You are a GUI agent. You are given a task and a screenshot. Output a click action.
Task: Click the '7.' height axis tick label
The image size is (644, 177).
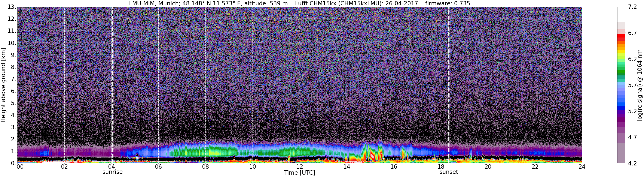(13, 79)
